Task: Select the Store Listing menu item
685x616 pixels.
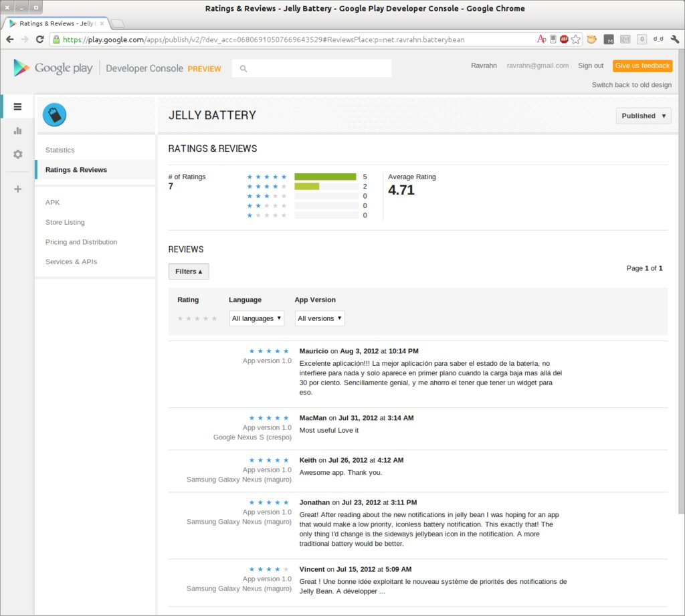Action: (64, 222)
